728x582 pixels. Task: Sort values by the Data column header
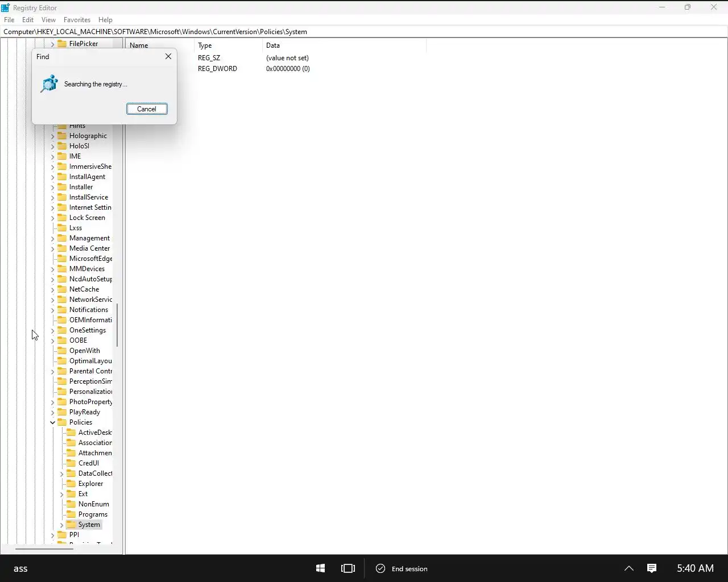coord(344,45)
